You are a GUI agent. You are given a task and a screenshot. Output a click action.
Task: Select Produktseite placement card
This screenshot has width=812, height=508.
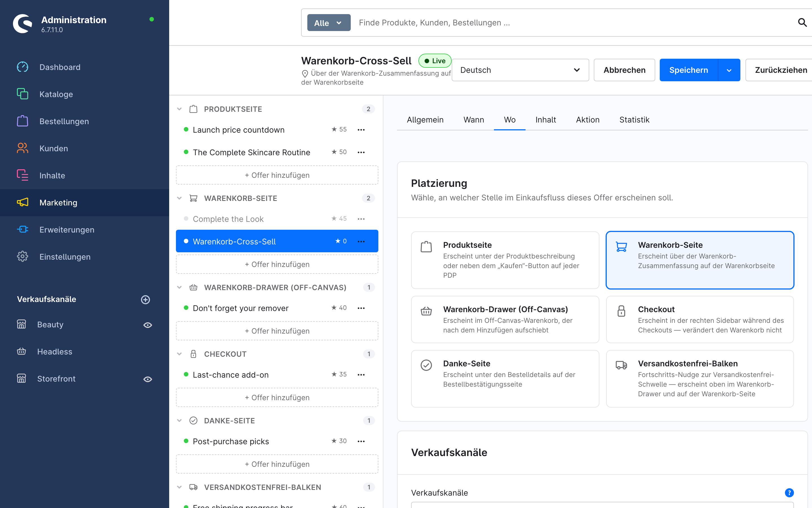coord(505,260)
